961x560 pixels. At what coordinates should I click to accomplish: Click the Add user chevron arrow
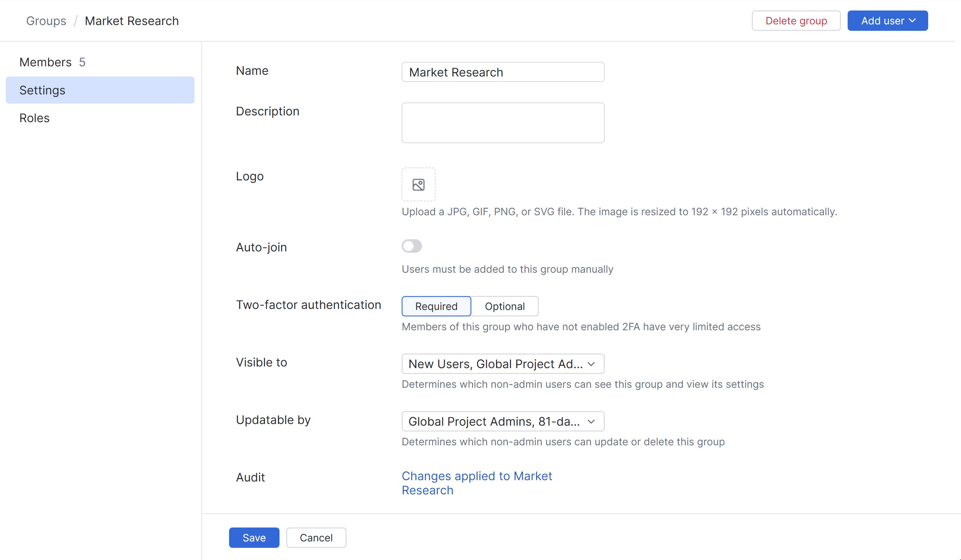point(913,21)
